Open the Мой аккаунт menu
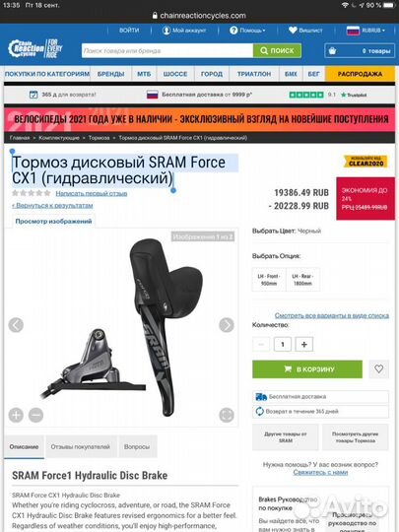This screenshot has height=532, width=399. [x=184, y=31]
